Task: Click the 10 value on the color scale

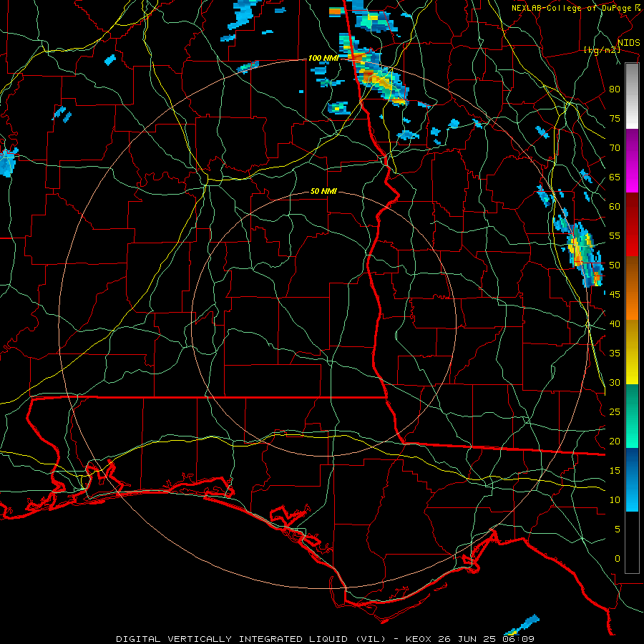Action: (x=615, y=500)
